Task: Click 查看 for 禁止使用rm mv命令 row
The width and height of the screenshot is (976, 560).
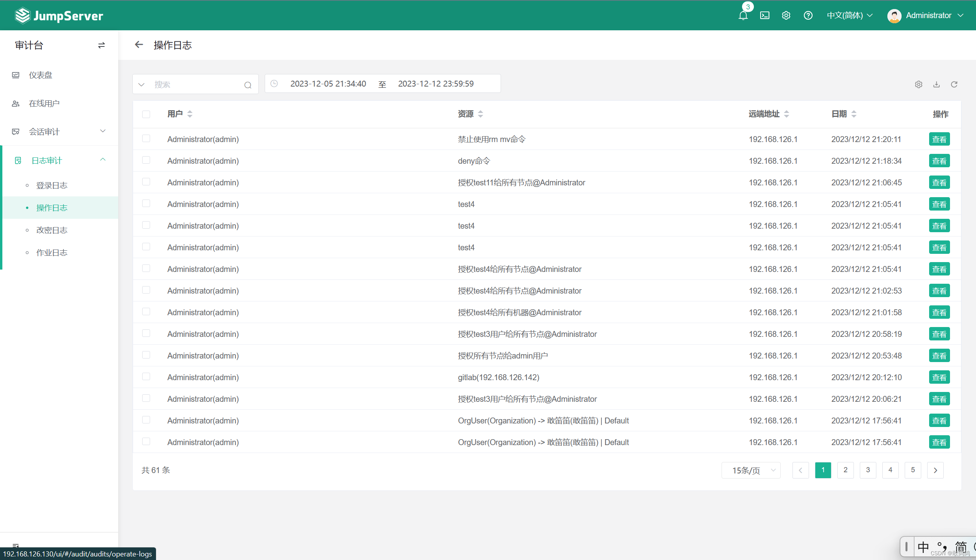Action: tap(939, 139)
